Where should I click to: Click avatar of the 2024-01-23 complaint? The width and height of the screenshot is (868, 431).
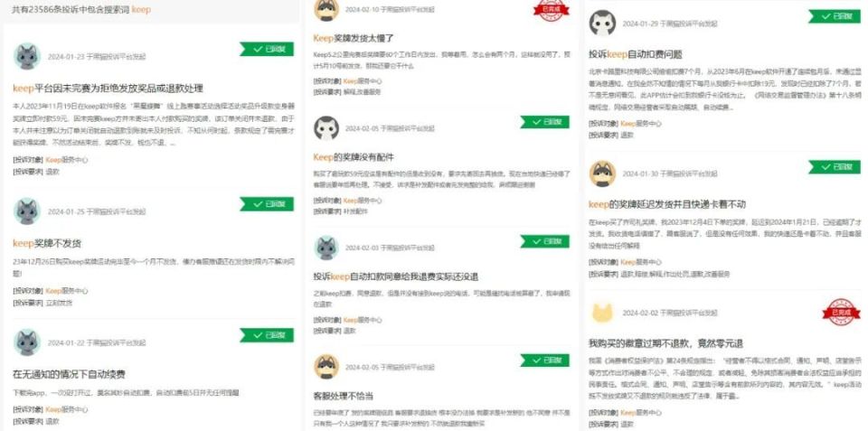pyautogui.click(x=26, y=56)
